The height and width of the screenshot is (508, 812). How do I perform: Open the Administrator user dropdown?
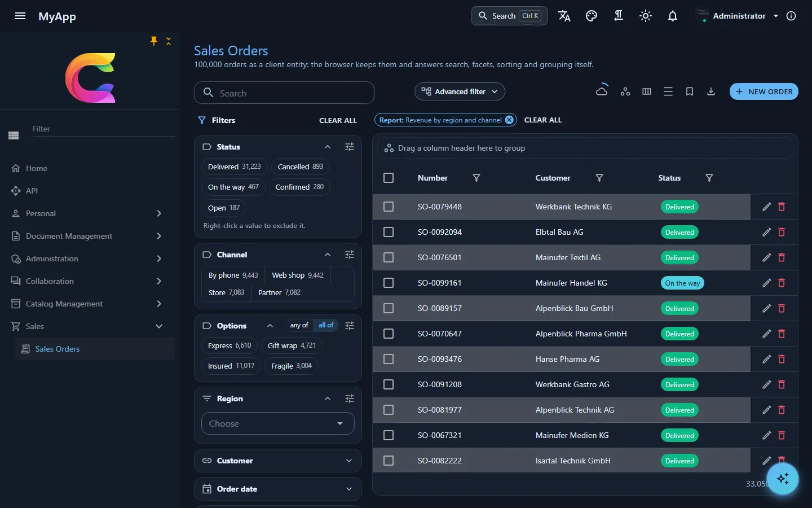(738, 16)
